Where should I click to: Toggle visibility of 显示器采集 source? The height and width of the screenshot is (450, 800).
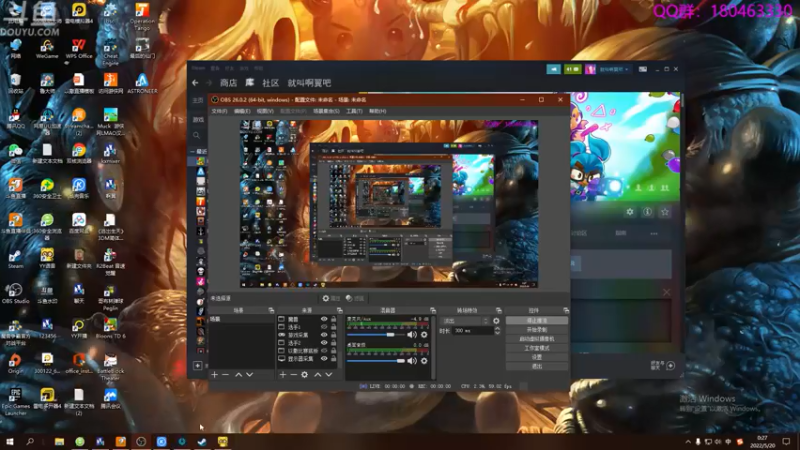point(323,359)
